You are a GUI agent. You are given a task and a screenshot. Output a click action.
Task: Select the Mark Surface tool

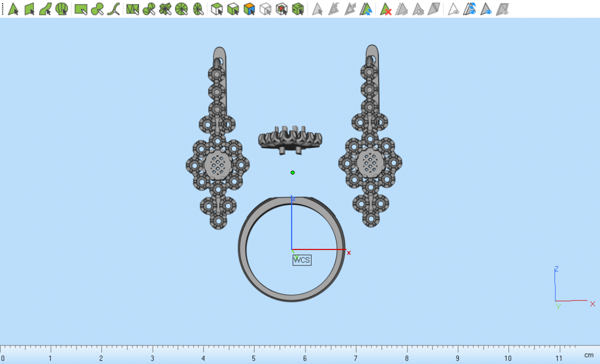(45, 8)
